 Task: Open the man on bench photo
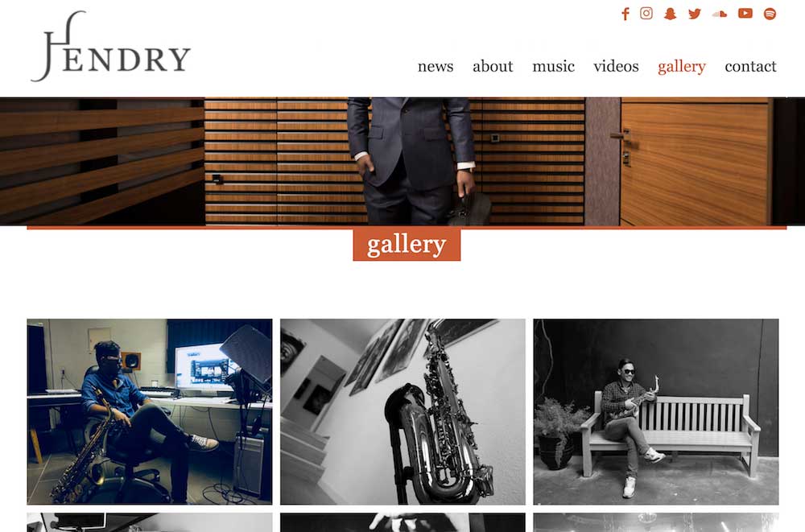pyautogui.click(x=656, y=412)
